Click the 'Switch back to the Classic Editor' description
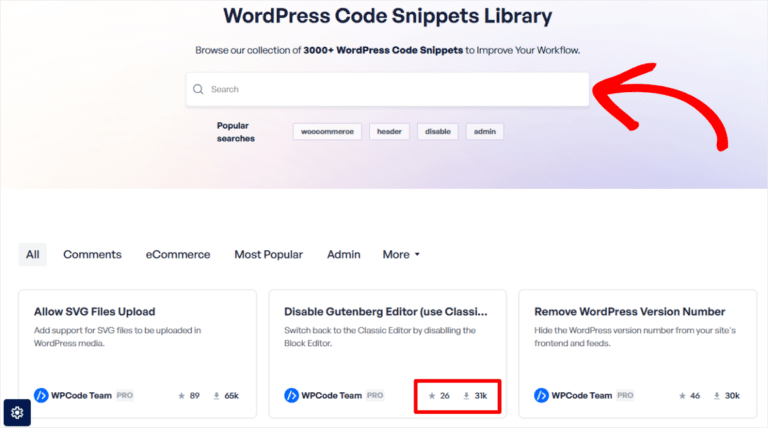This screenshot has width=768, height=428. 380,337
